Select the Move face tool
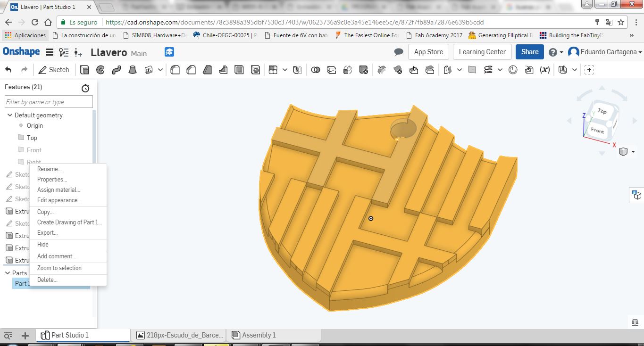This screenshot has height=346, width=644. coord(414,70)
